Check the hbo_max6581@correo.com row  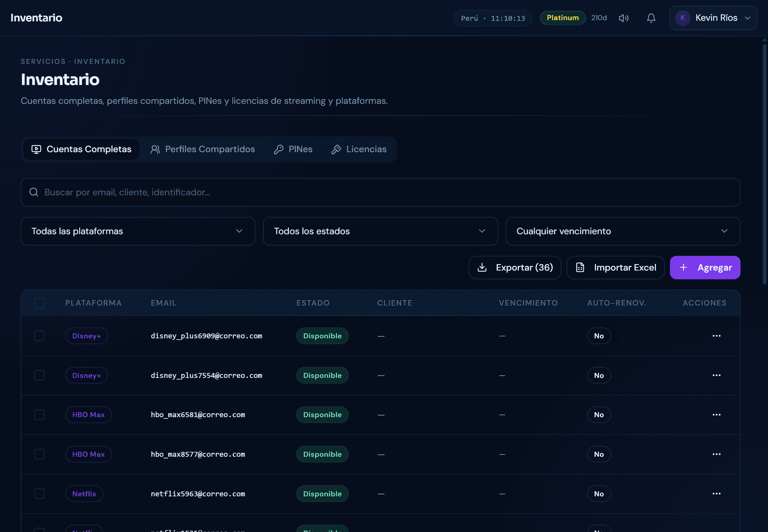point(39,415)
